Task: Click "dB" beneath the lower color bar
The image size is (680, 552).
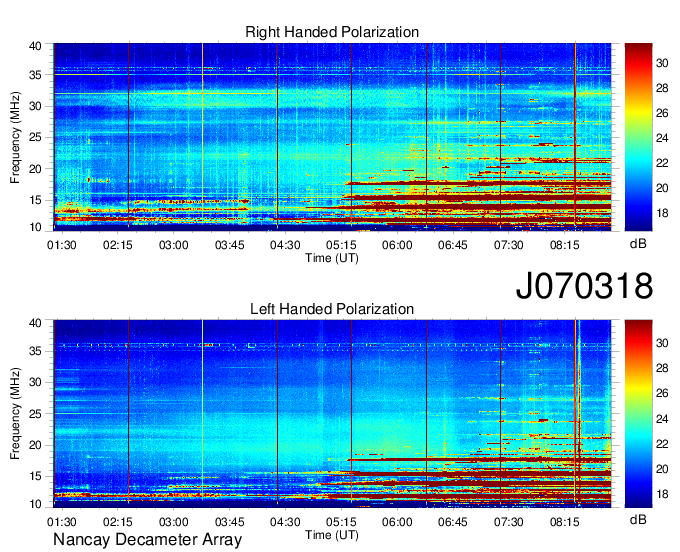Action: [x=638, y=519]
